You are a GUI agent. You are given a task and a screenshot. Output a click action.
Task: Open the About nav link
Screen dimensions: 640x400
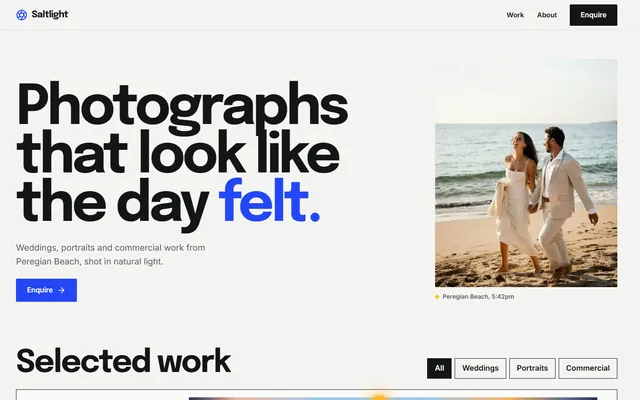[547, 15]
